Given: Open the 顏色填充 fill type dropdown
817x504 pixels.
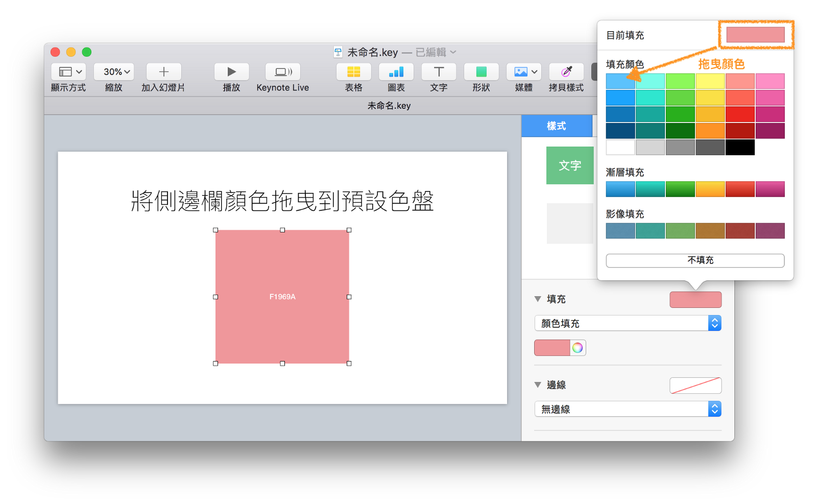Looking at the screenshot, I should (x=627, y=323).
